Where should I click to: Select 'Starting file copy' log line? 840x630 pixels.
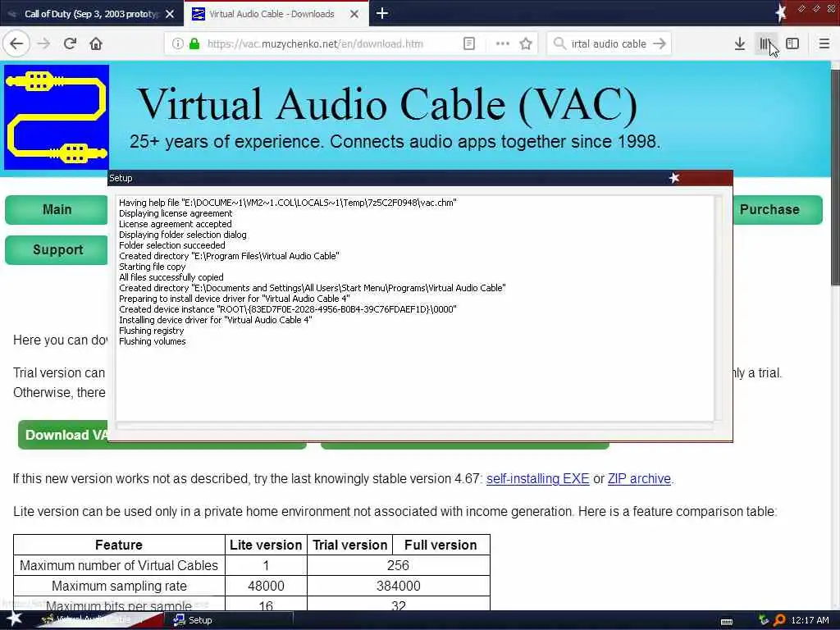152,267
